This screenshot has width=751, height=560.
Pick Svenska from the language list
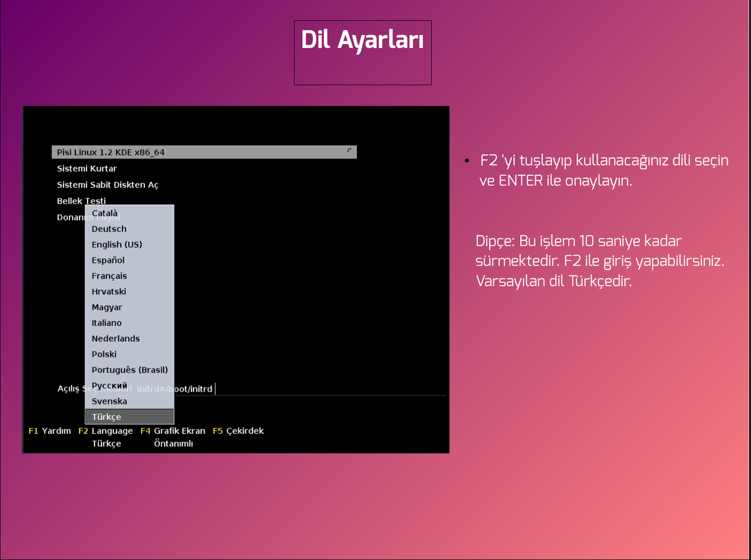pos(129,401)
